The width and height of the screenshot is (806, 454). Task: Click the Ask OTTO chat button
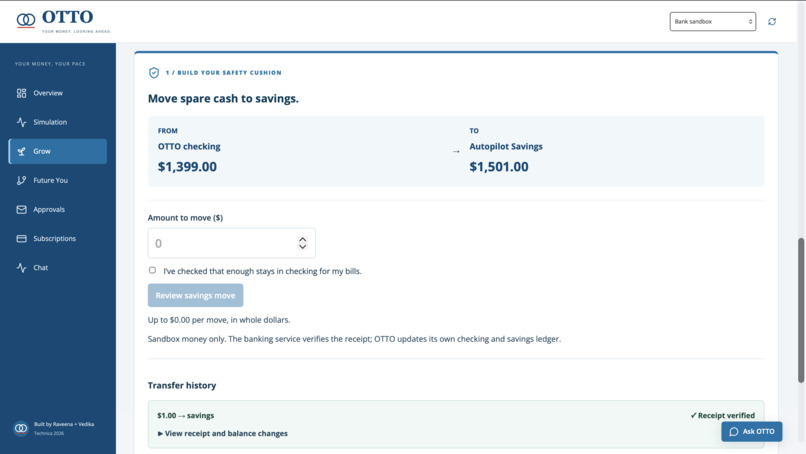pos(752,431)
